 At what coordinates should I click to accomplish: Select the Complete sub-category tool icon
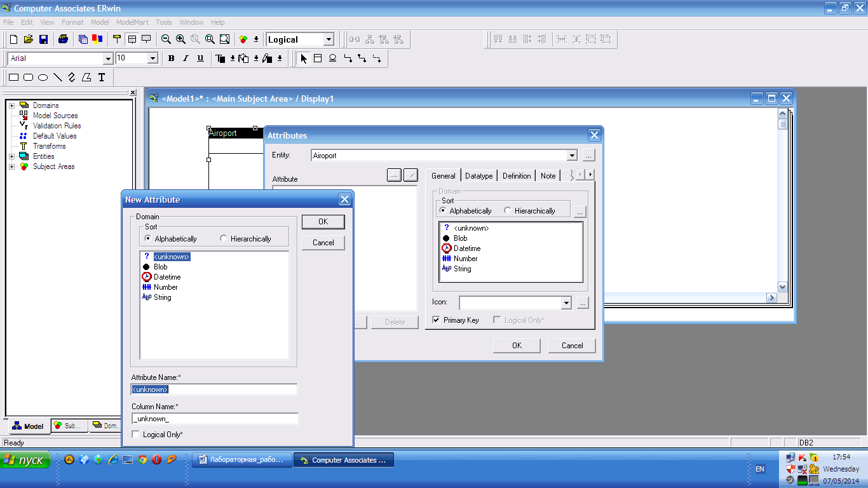pos(332,58)
